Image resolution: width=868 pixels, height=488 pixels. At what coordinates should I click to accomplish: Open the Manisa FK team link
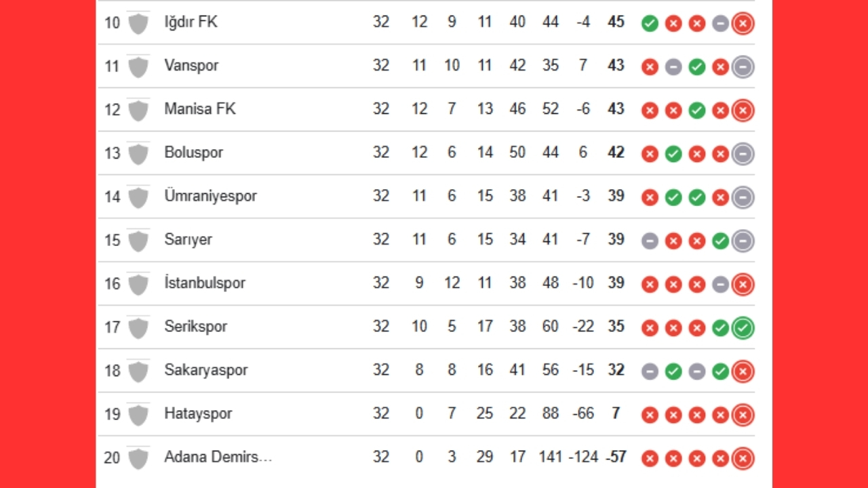pos(200,109)
